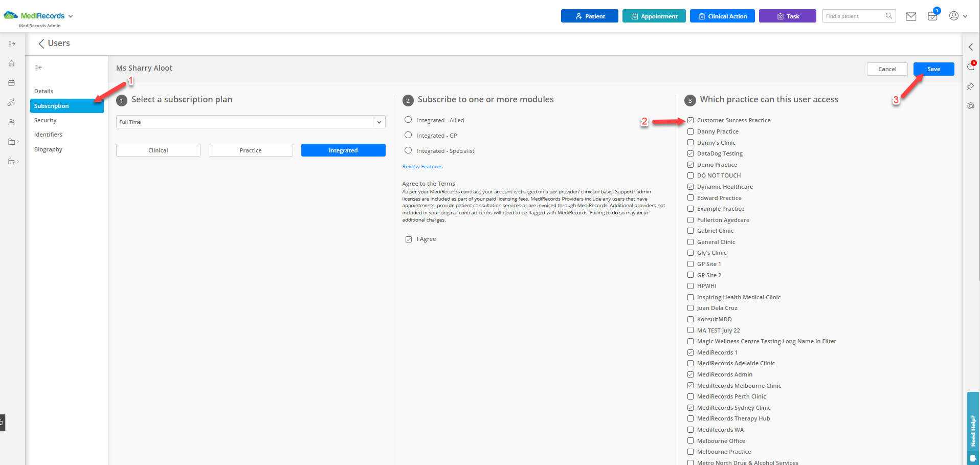Click the MediRecords logo
The height and width of the screenshot is (465, 980).
pyautogui.click(x=35, y=16)
